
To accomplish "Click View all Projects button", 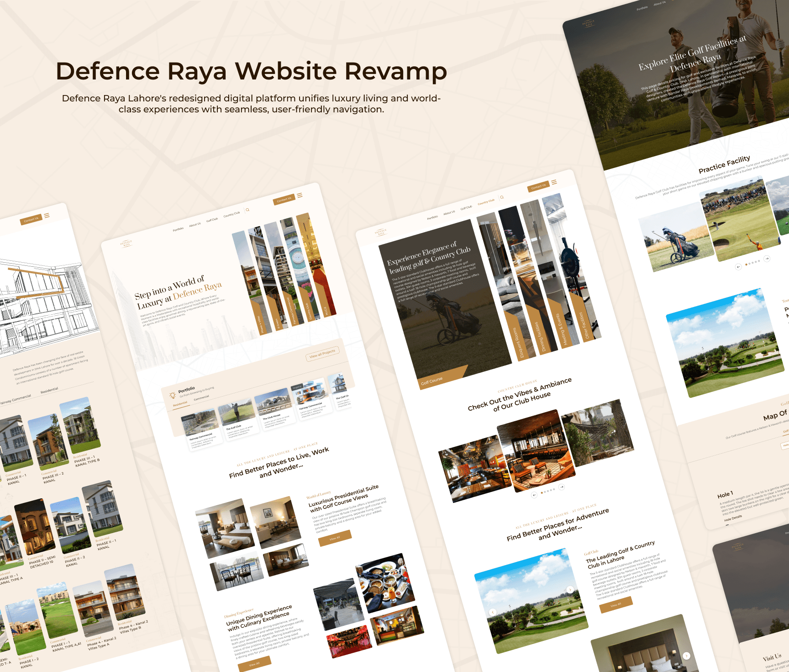I will [322, 354].
